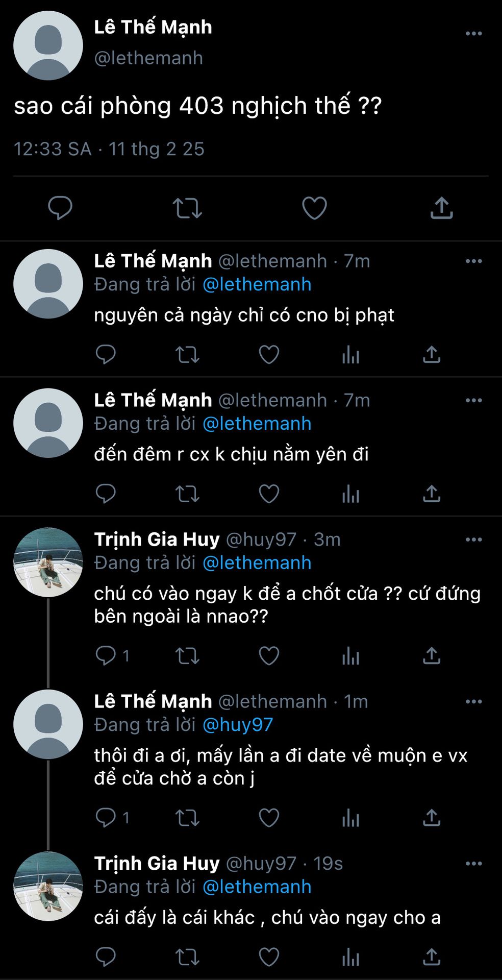Retweet the "cái đấy là cái khác" reply
The height and width of the screenshot is (980, 502).
coord(187,957)
